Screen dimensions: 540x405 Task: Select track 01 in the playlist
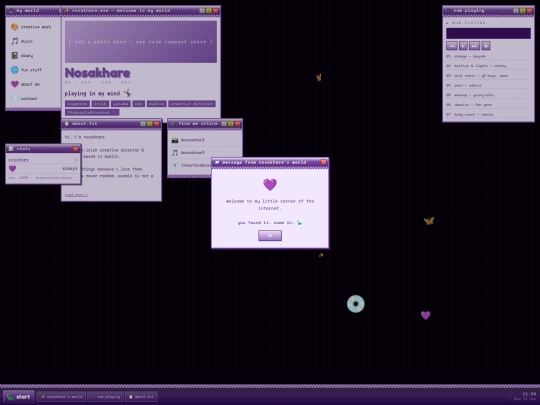coord(488,56)
